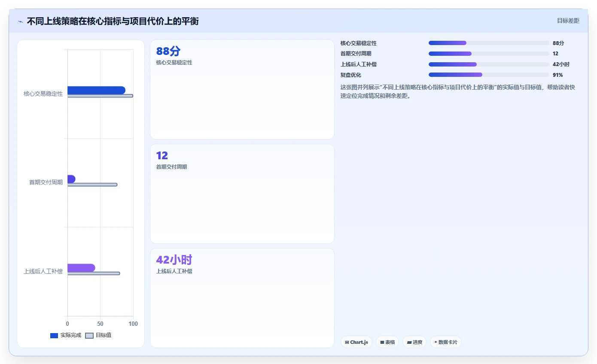Image resolution: width=597 pixels, height=364 pixels.
Task: Click the 复盘优化 progress label
Action: (x=351, y=75)
